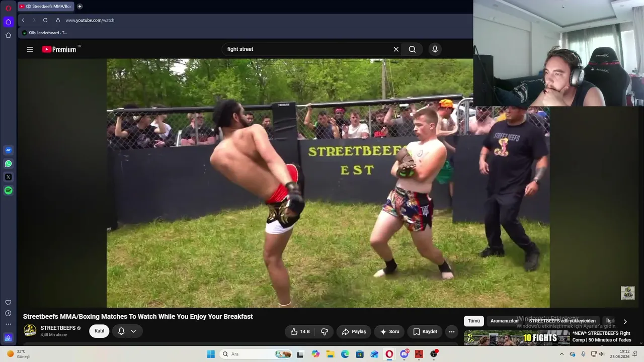Dislike the video
Image resolution: width=644 pixels, height=362 pixels.
tap(325, 332)
